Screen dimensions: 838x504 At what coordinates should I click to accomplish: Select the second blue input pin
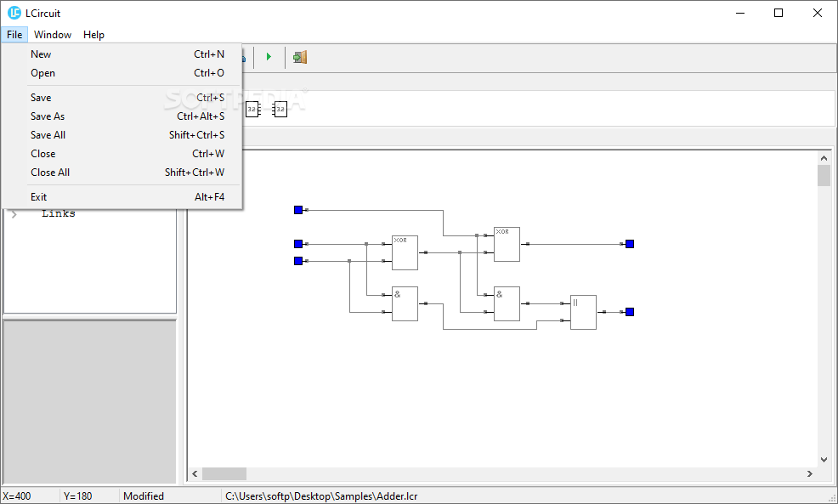[298, 244]
